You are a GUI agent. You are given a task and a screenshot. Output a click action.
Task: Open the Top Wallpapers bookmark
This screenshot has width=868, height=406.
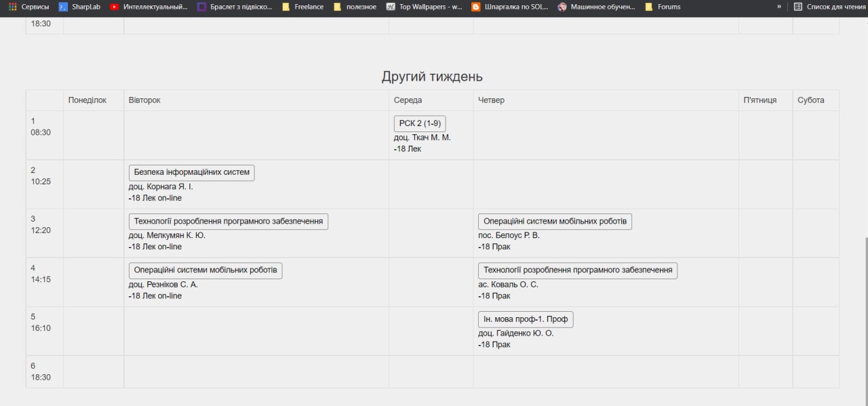425,7
